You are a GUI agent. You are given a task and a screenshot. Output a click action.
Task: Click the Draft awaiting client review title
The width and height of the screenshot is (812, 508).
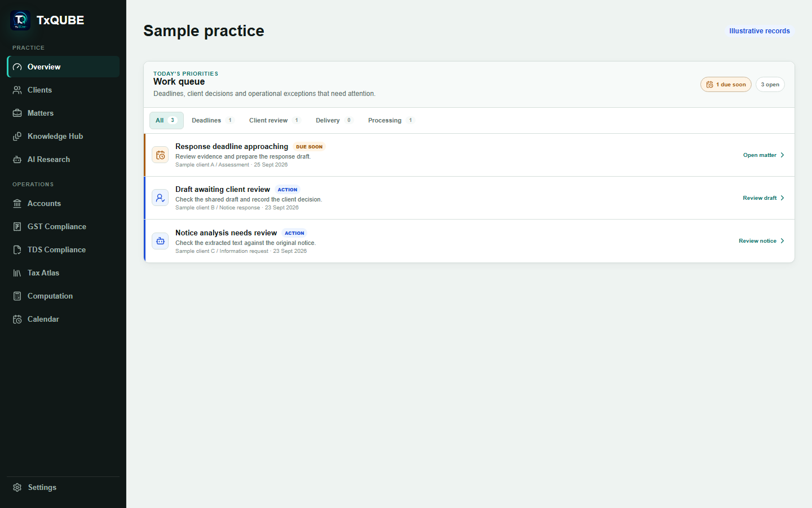223,189
